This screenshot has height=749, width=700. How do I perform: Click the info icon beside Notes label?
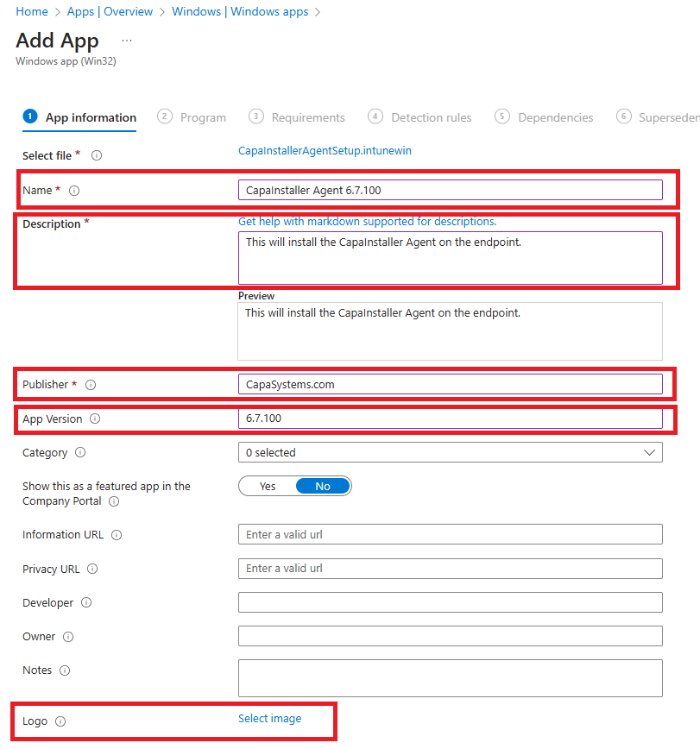pos(65,670)
